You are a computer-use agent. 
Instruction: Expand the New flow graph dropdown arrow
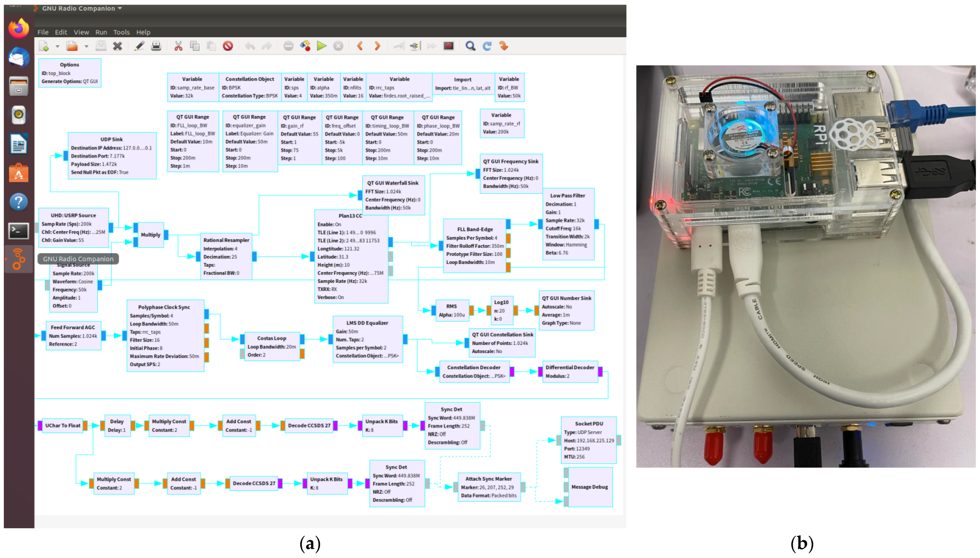coord(58,47)
